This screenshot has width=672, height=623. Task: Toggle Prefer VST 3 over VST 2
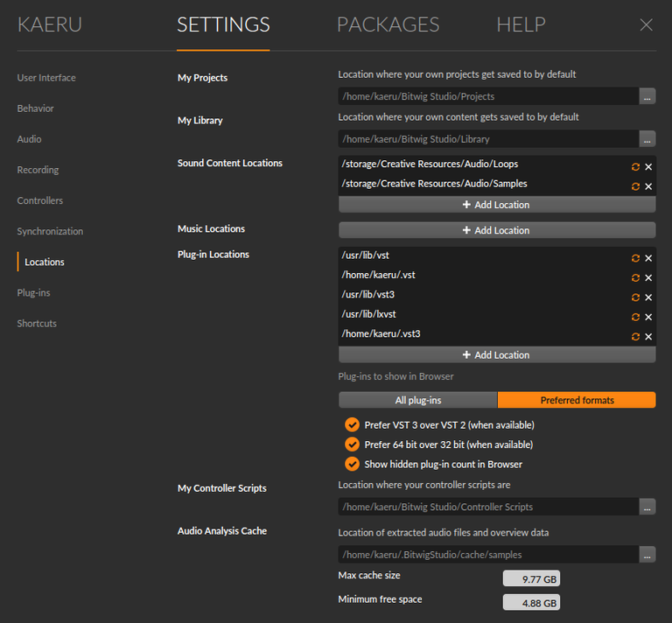pos(353,425)
